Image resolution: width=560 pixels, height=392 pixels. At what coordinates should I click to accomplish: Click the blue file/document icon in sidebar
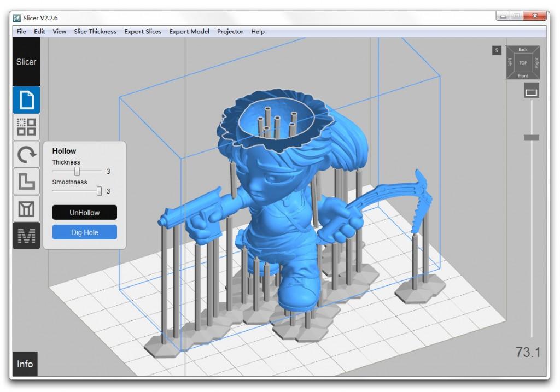pyautogui.click(x=26, y=100)
